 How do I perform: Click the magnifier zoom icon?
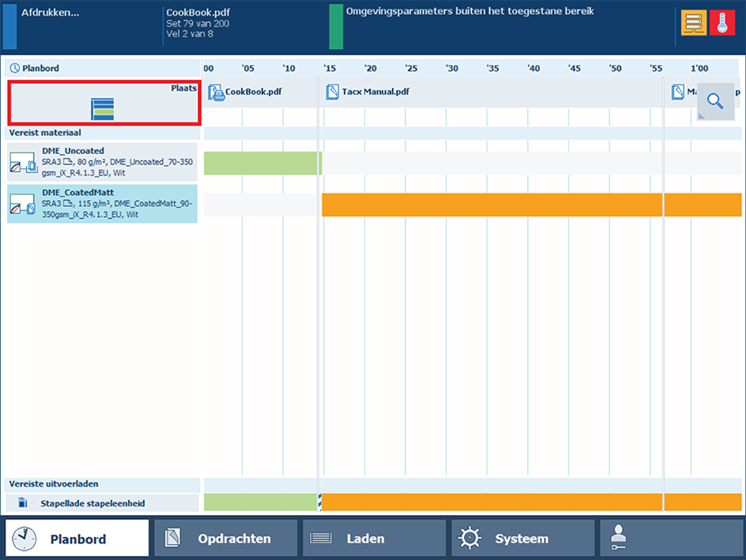coord(715,101)
